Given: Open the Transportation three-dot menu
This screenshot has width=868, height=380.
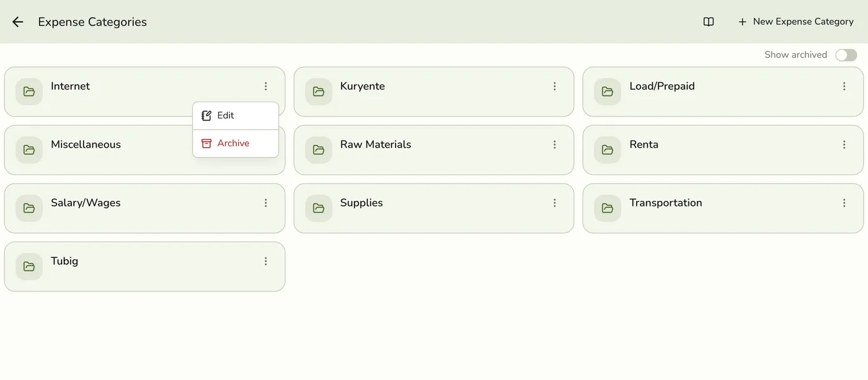Looking at the screenshot, I should pos(844,203).
